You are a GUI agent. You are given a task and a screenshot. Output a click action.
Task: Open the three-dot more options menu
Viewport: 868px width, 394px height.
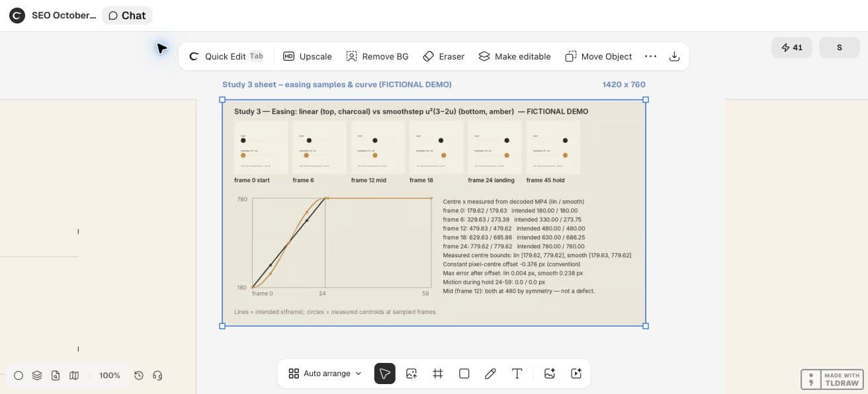tap(650, 56)
